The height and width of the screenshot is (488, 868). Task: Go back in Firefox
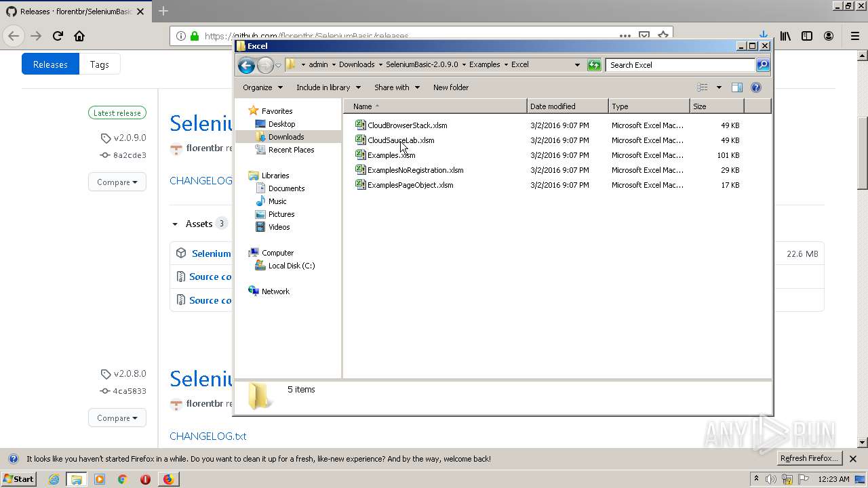pos(14,36)
